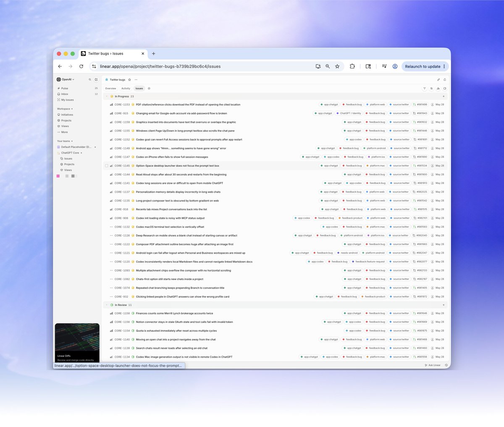Click the notification bell icon

445,79
